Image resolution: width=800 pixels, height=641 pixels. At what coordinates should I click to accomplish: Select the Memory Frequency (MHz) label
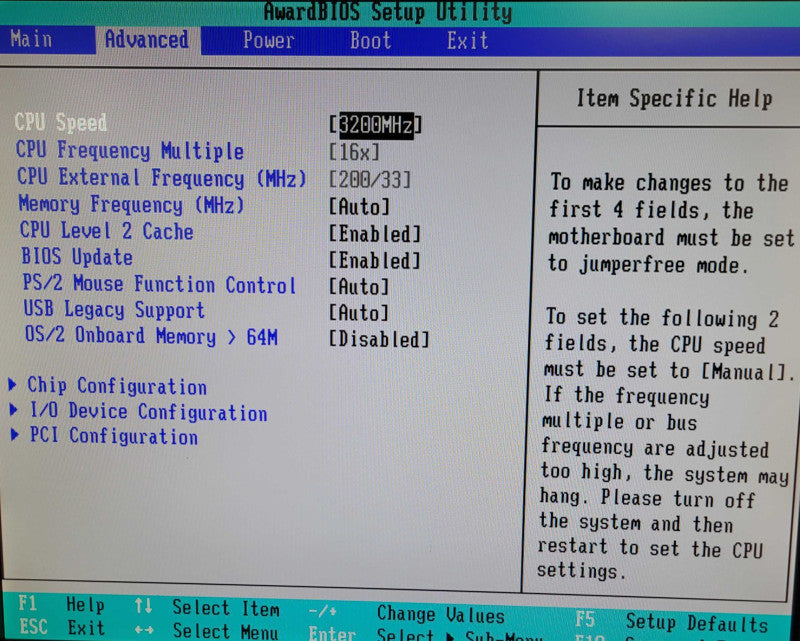[131, 204]
